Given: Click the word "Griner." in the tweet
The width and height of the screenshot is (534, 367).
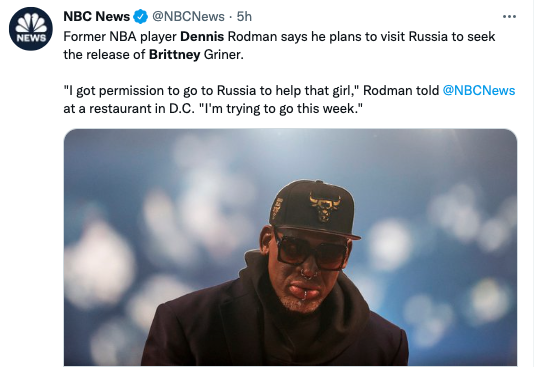Looking at the screenshot, I should [x=224, y=54].
